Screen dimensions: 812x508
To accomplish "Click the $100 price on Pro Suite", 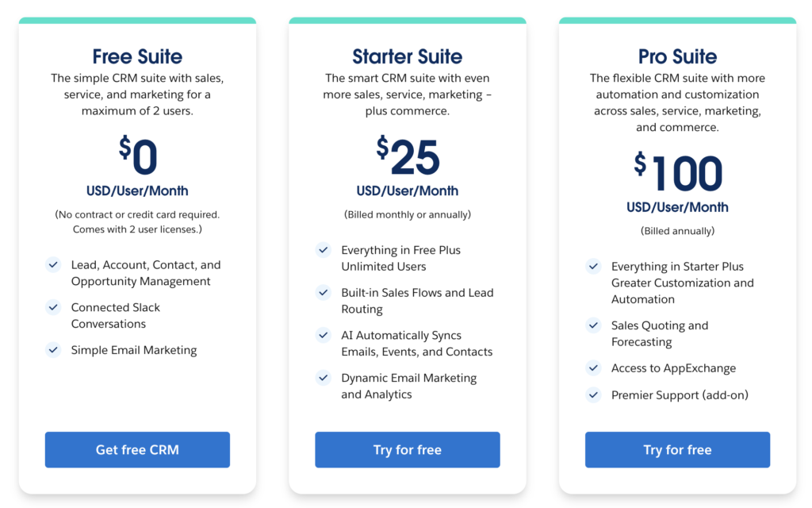I will click(678, 174).
